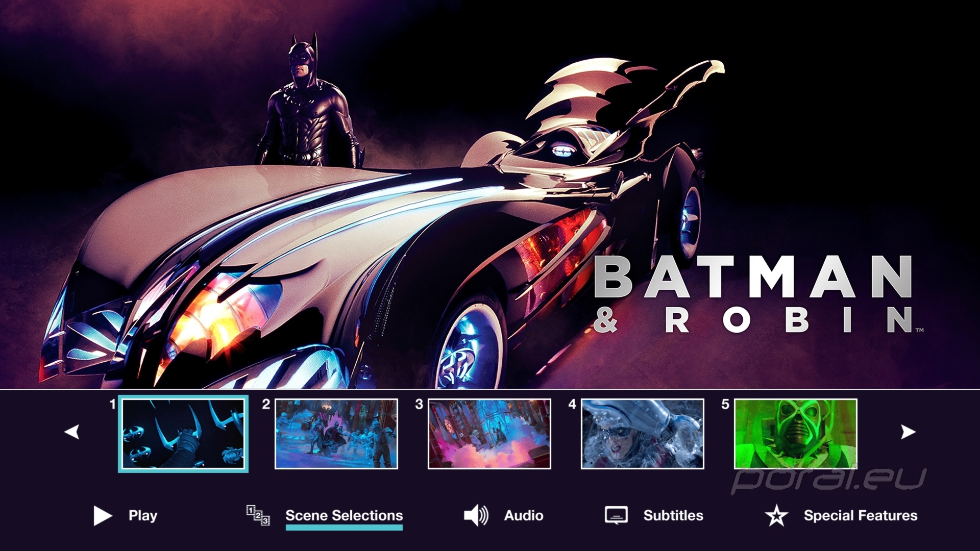
Task: Open the Subtitles menu item
Action: pyautogui.click(x=673, y=516)
